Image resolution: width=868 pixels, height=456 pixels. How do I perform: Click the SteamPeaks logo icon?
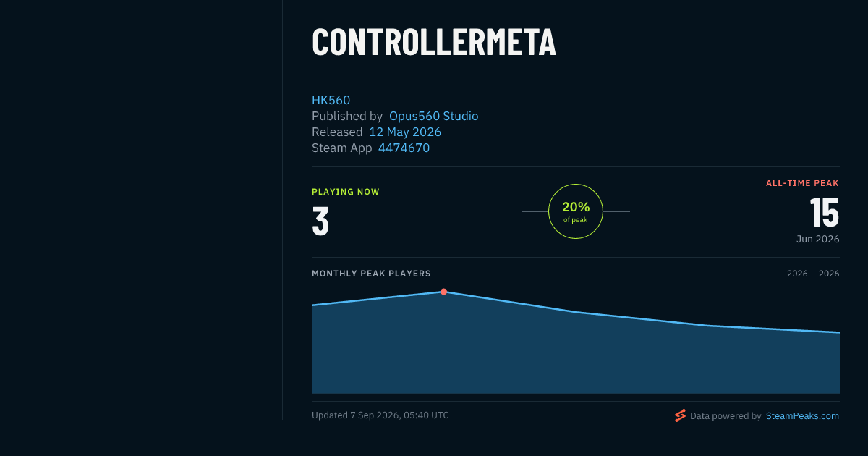[680, 415]
